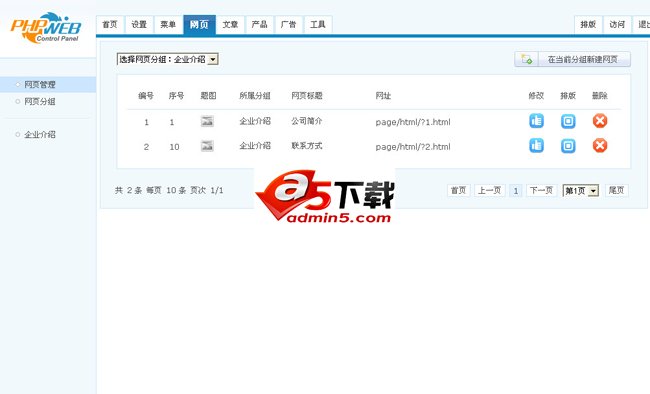Delete the 公司简介 page with red X

[x=599, y=121]
